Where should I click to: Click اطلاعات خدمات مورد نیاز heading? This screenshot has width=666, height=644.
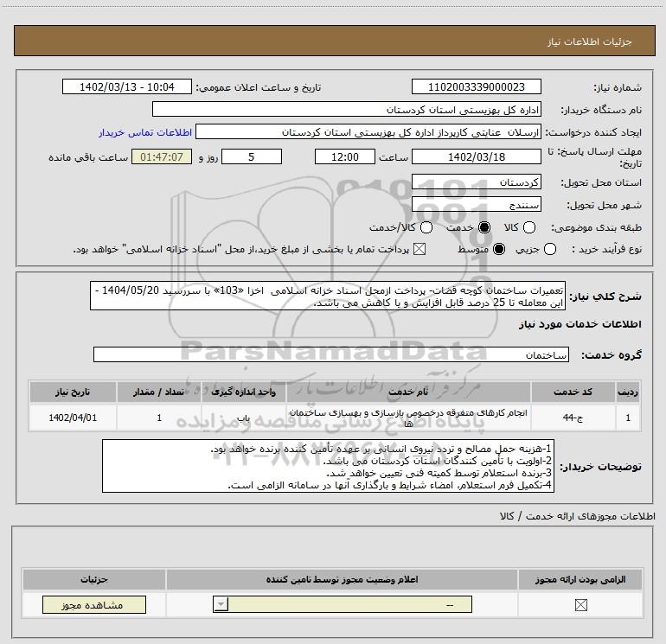pyautogui.click(x=580, y=324)
